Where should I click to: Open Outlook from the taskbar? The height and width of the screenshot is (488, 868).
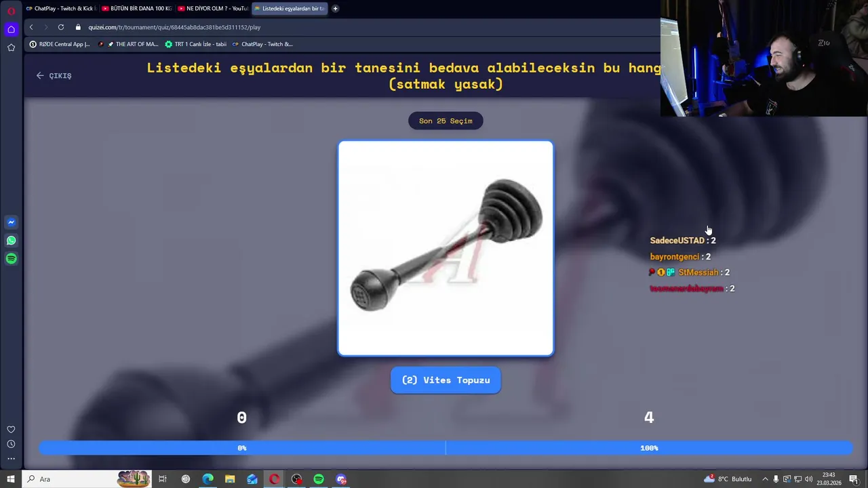pos(252,479)
